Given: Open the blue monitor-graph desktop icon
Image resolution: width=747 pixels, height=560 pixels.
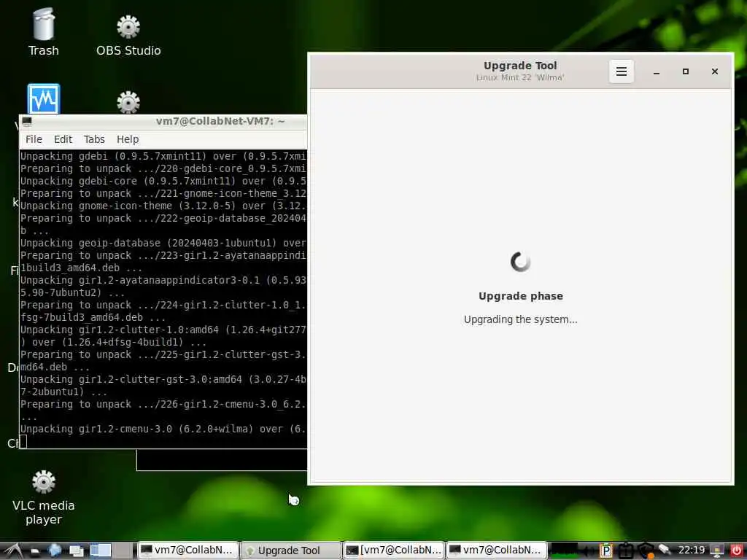Looking at the screenshot, I should coord(43,99).
